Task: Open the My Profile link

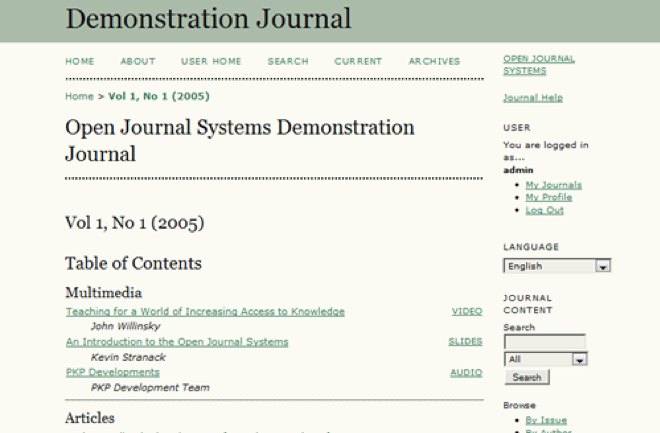Action: click(548, 197)
